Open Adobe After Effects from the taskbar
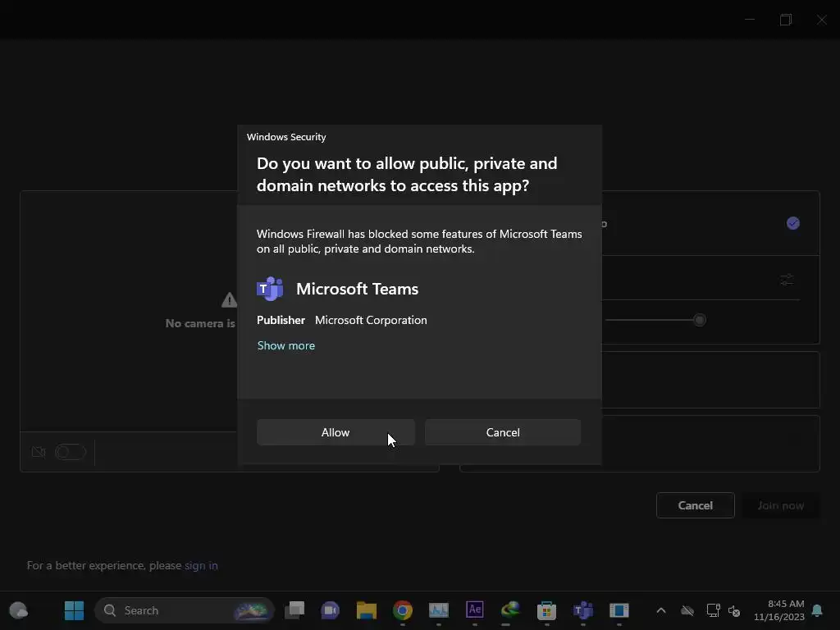This screenshot has height=630, width=840. [x=475, y=610]
